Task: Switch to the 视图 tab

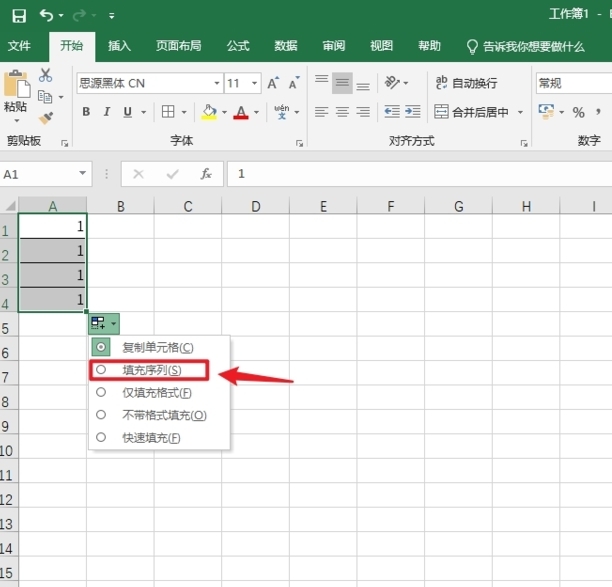Action: coord(382,46)
